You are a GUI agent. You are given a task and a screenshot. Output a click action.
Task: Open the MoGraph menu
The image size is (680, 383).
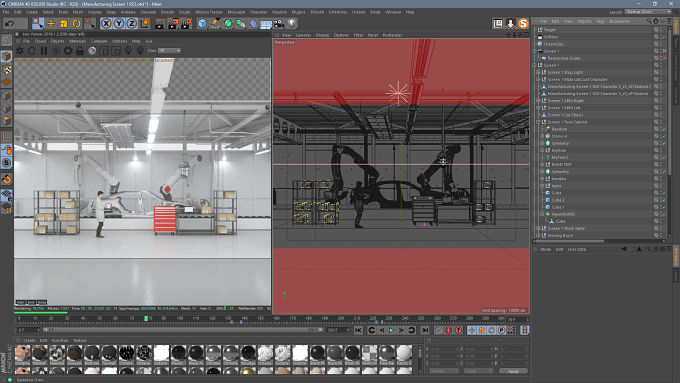[236, 12]
